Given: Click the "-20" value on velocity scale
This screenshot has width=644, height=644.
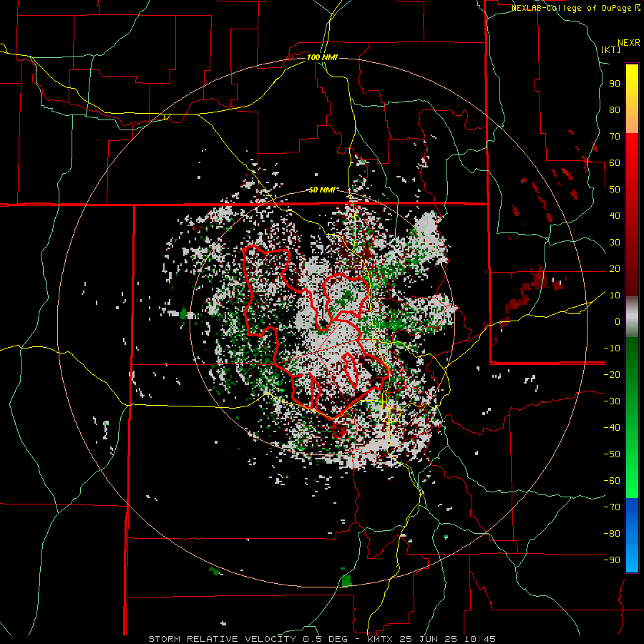Looking at the screenshot, I should [612, 374].
